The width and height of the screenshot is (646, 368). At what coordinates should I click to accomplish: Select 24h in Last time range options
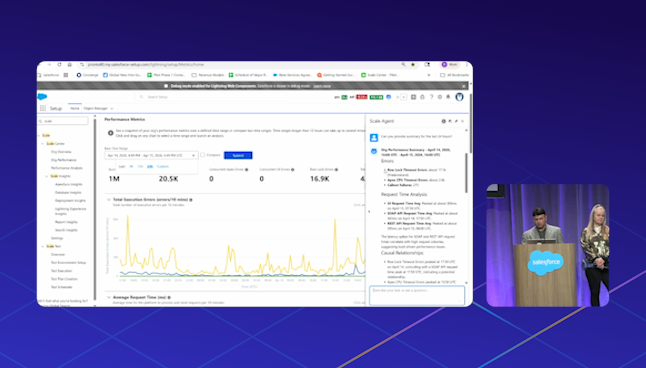click(x=150, y=166)
